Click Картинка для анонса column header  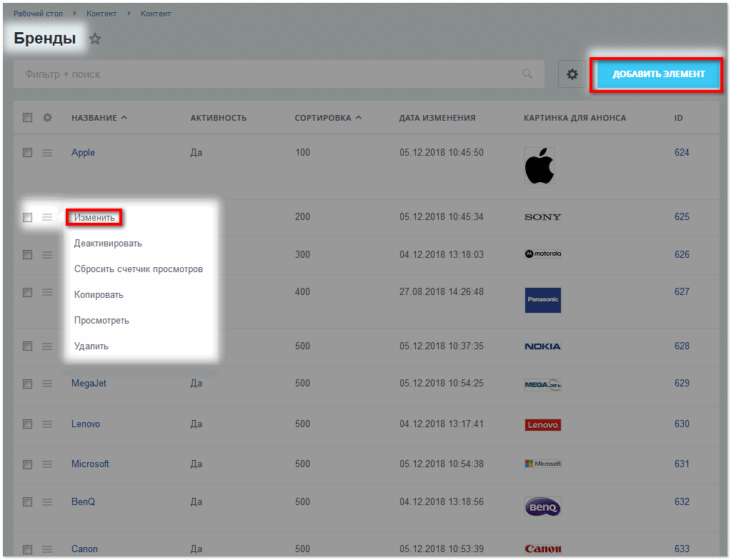pyautogui.click(x=575, y=118)
